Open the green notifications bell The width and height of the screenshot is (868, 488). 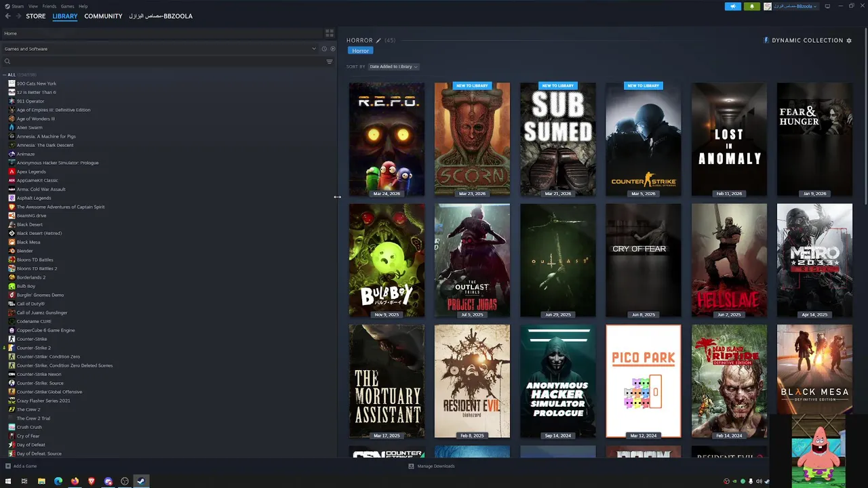click(x=751, y=6)
